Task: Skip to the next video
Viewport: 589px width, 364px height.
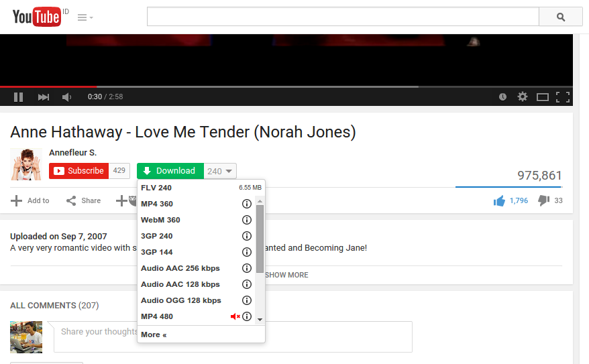Action: [x=44, y=97]
